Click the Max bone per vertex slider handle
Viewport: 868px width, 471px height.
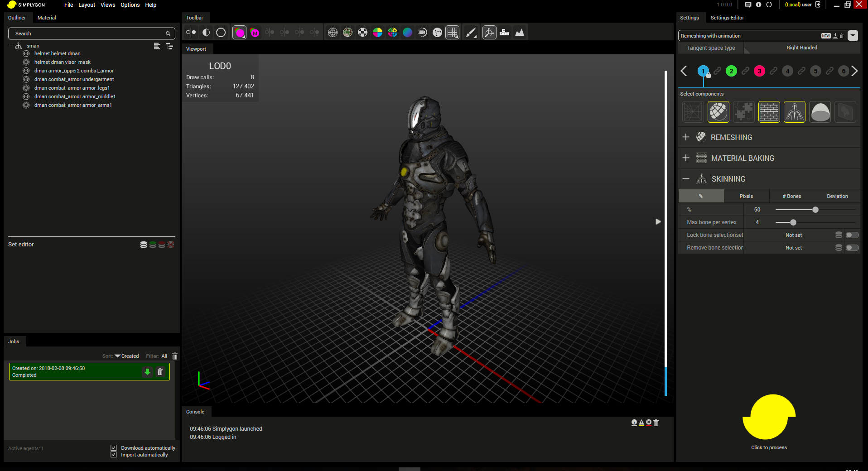[x=793, y=222]
